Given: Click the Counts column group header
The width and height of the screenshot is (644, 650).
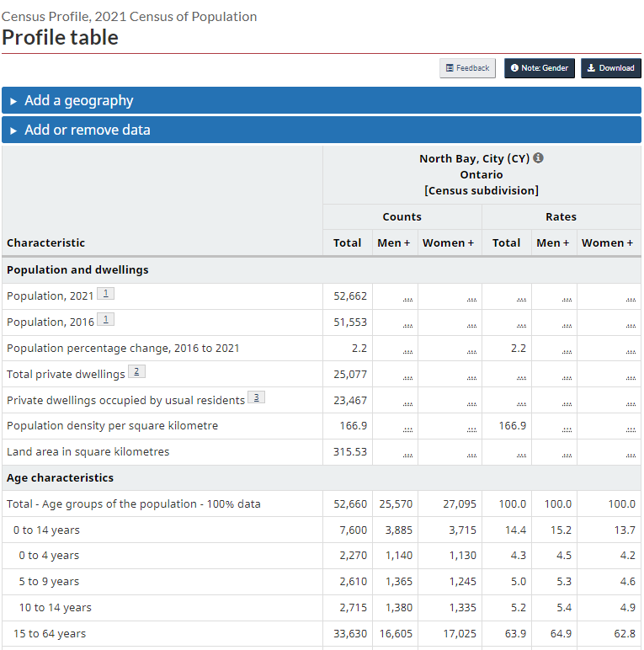Looking at the screenshot, I should point(402,216).
